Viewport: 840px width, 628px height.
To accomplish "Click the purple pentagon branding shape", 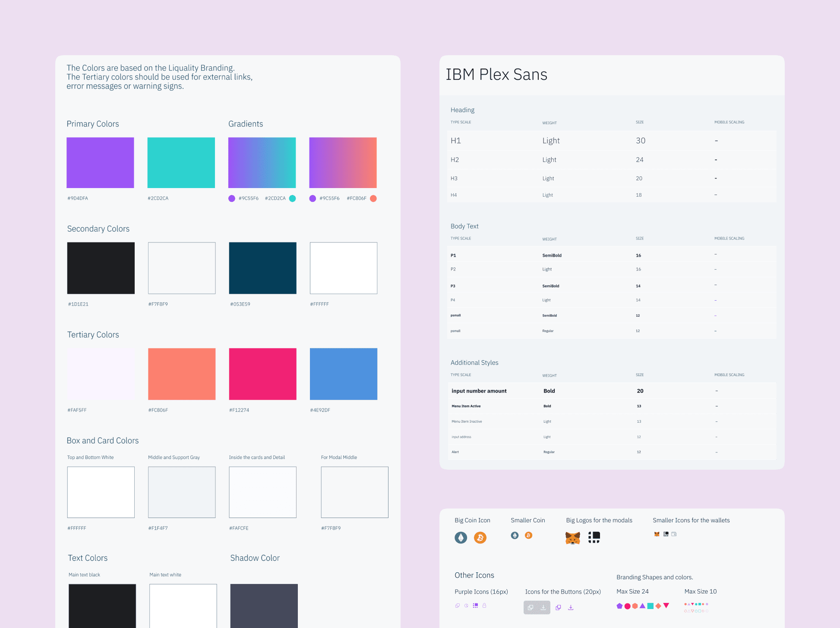I will pos(619,606).
